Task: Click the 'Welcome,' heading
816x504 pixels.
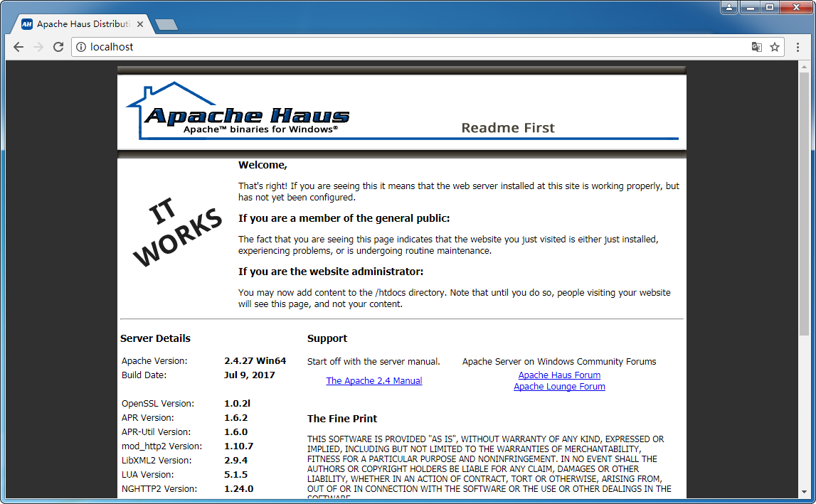Action: pyautogui.click(x=263, y=165)
